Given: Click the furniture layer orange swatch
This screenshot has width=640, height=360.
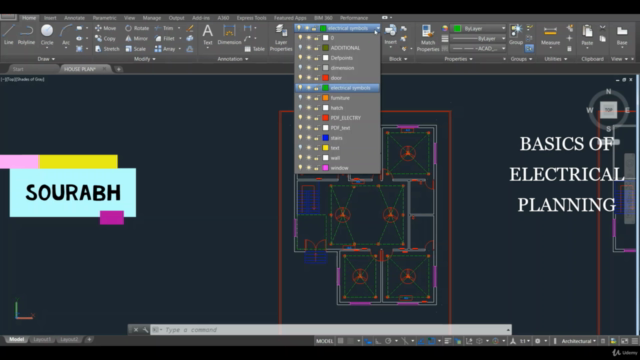Looking at the screenshot, I should click(x=325, y=98).
